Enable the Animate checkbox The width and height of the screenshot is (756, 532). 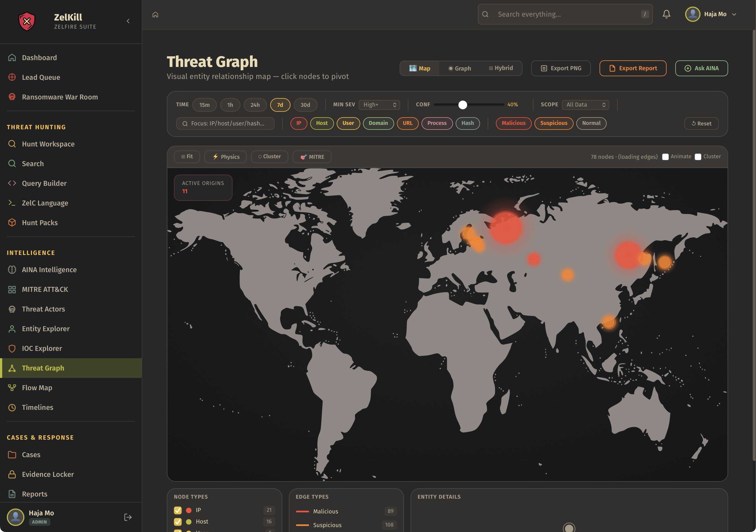tap(665, 157)
